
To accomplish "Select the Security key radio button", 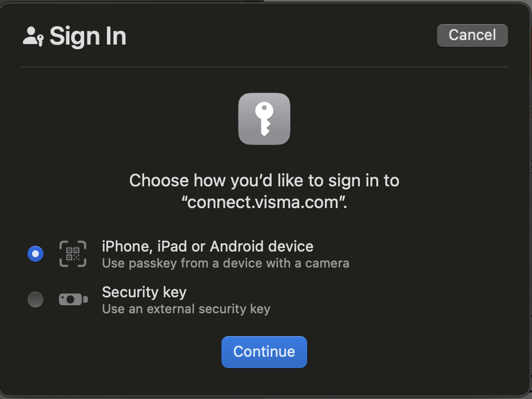I will point(35,299).
